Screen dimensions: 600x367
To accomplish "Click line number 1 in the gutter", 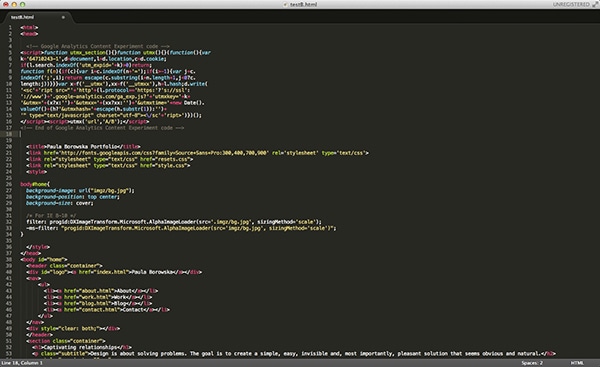I will [10, 28].
